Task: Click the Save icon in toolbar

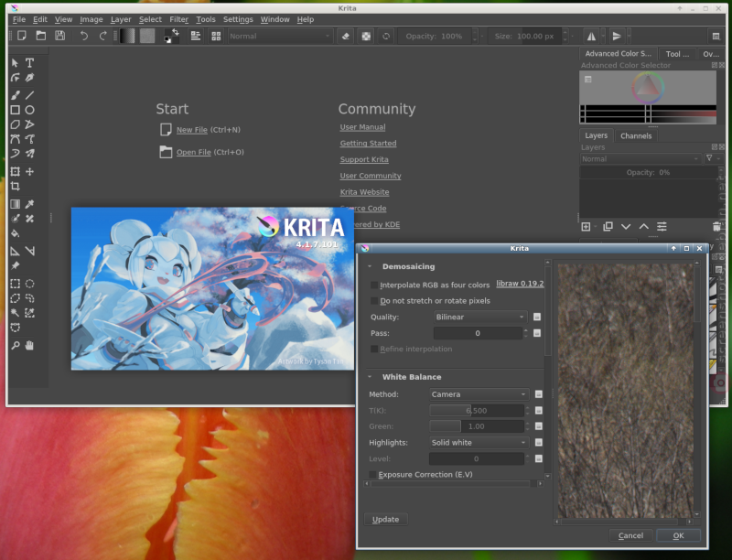Action: tap(59, 36)
